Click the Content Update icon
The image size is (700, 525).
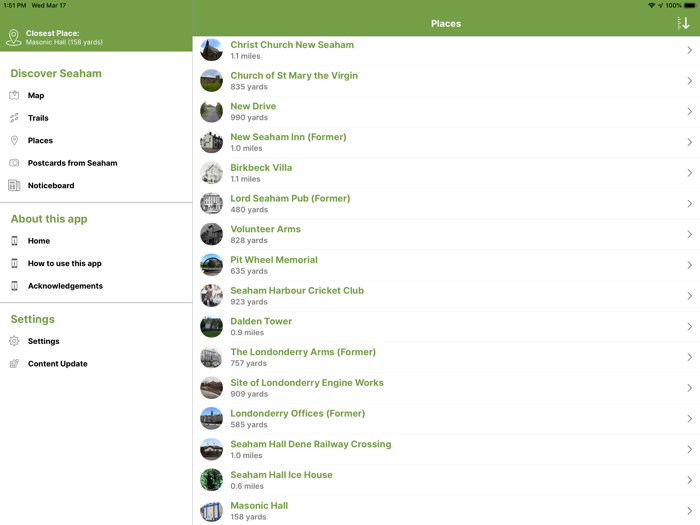[x=14, y=364]
